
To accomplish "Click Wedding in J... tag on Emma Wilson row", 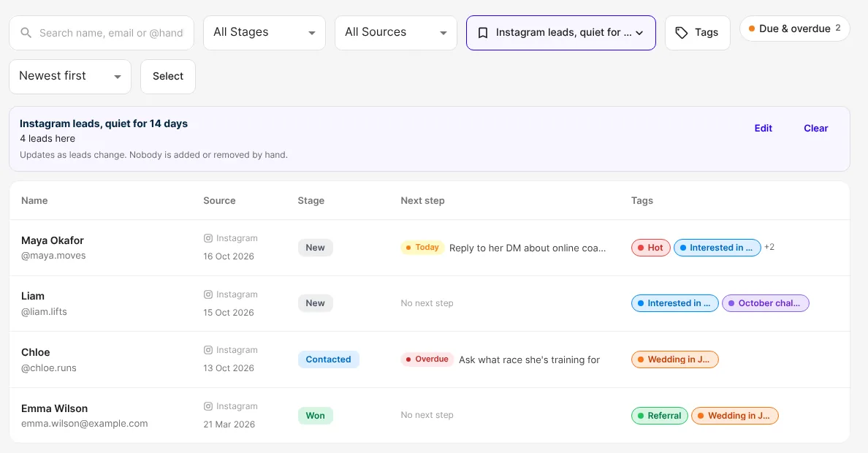I will tap(735, 415).
